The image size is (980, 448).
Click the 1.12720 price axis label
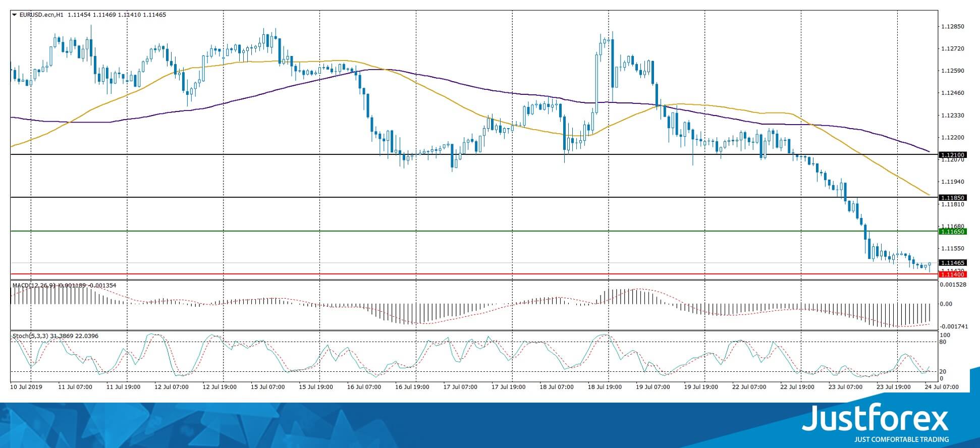(953, 49)
